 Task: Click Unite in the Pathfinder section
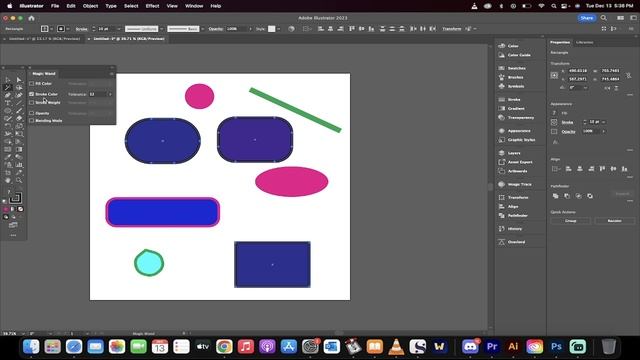[x=556, y=196]
